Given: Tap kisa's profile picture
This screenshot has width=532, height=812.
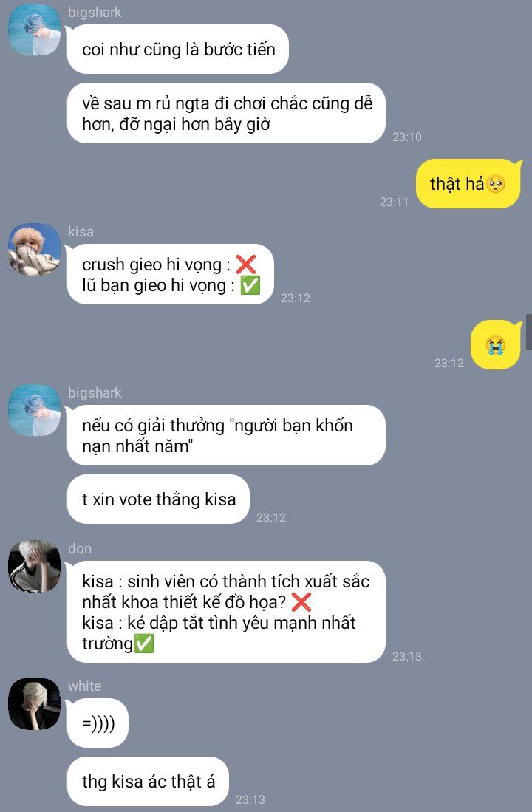Looking at the screenshot, I should coord(34,249).
